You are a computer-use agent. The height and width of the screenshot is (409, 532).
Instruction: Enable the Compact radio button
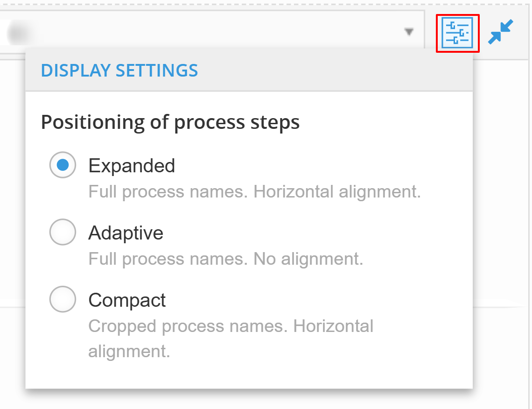click(x=63, y=299)
